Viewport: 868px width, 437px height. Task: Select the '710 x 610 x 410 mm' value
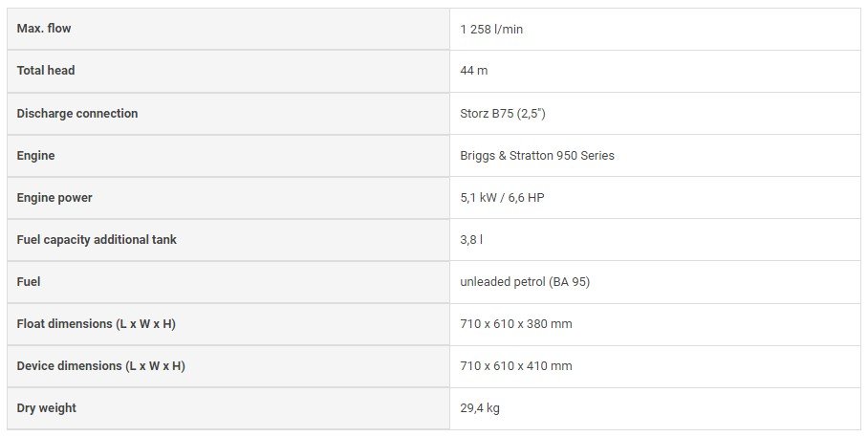[516, 366]
